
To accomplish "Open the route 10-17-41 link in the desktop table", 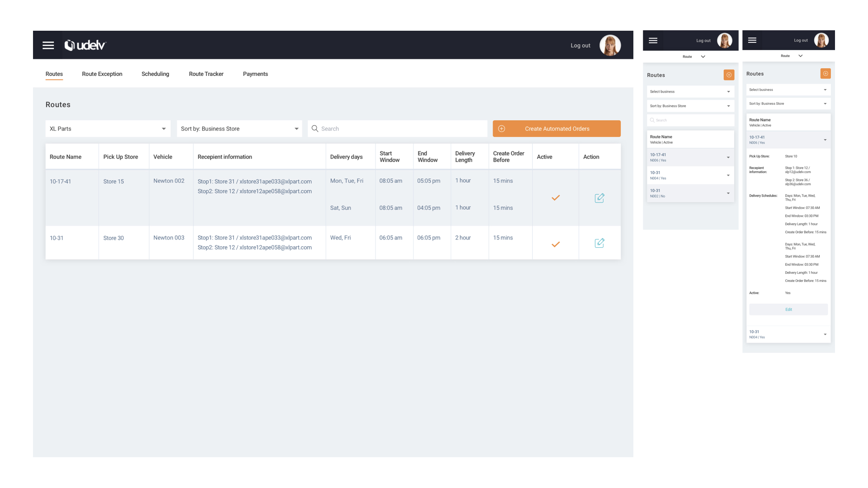I will point(60,182).
